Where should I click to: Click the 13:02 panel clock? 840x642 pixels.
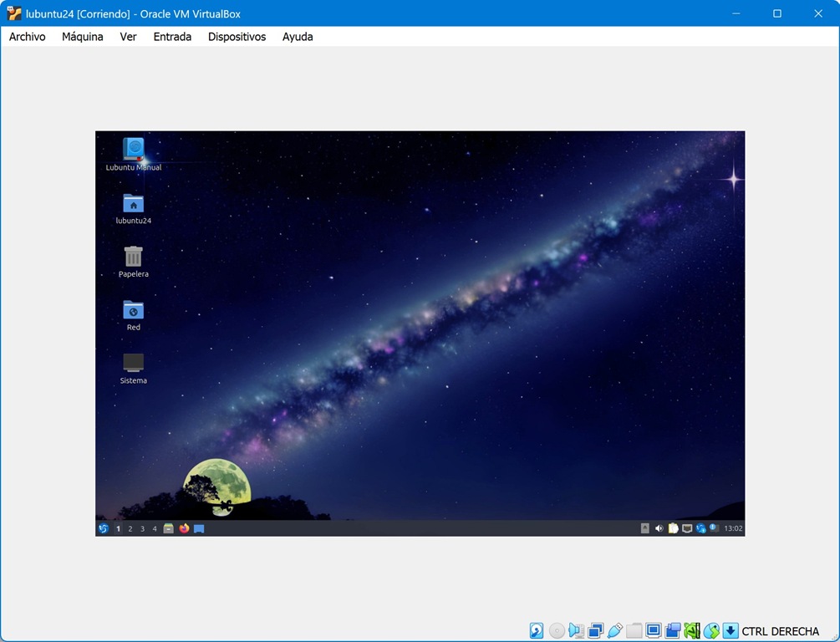[733, 528]
